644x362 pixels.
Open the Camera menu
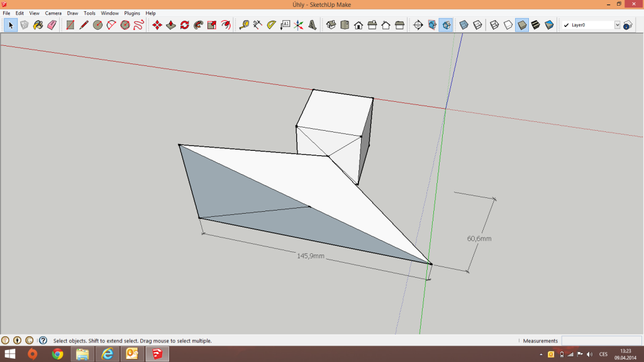[53, 13]
